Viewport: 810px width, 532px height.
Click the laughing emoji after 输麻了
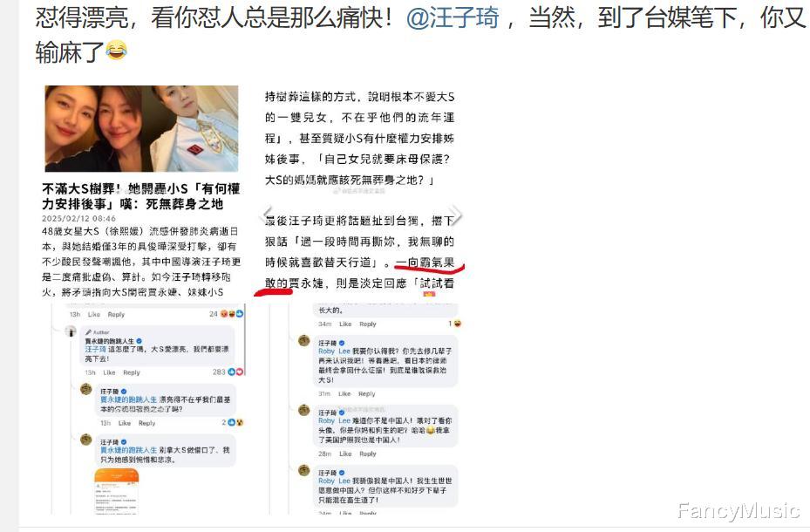pyautogui.click(x=116, y=51)
